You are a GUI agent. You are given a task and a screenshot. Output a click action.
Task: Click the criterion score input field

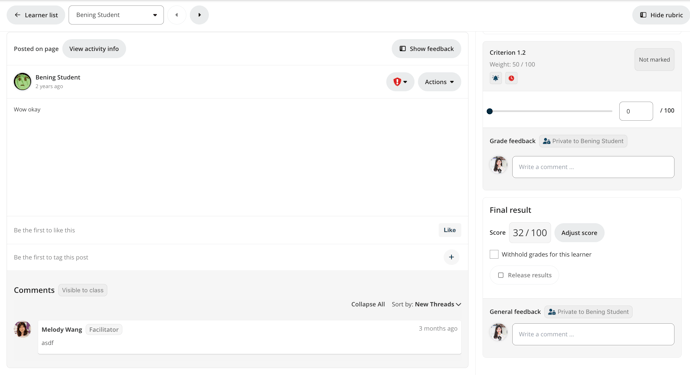[636, 111]
